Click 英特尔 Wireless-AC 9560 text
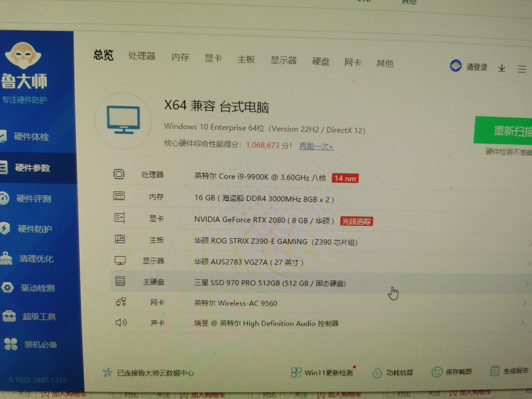Image resolution: width=532 pixels, height=399 pixels. [236, 303]
